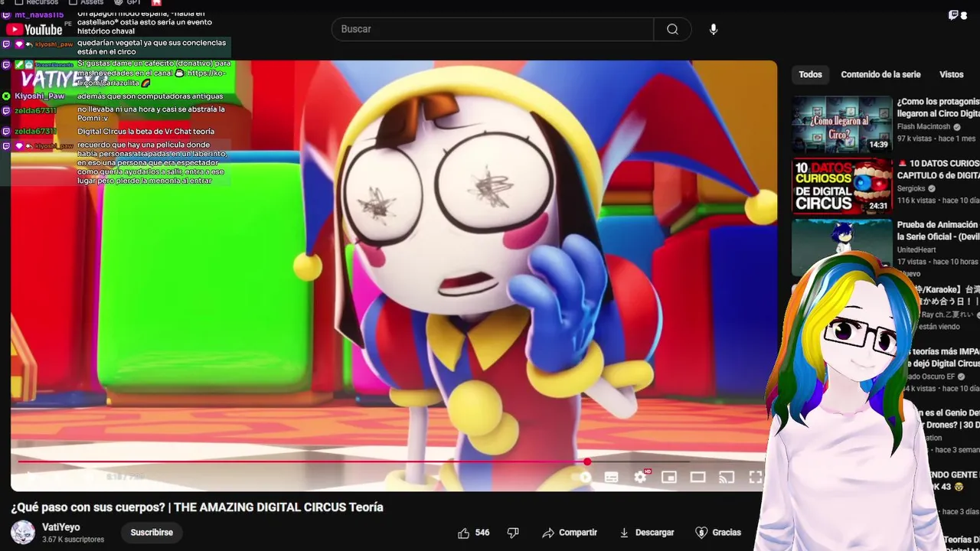
Task: Open the Assets bookmark
Action: [x=87, y=3]
